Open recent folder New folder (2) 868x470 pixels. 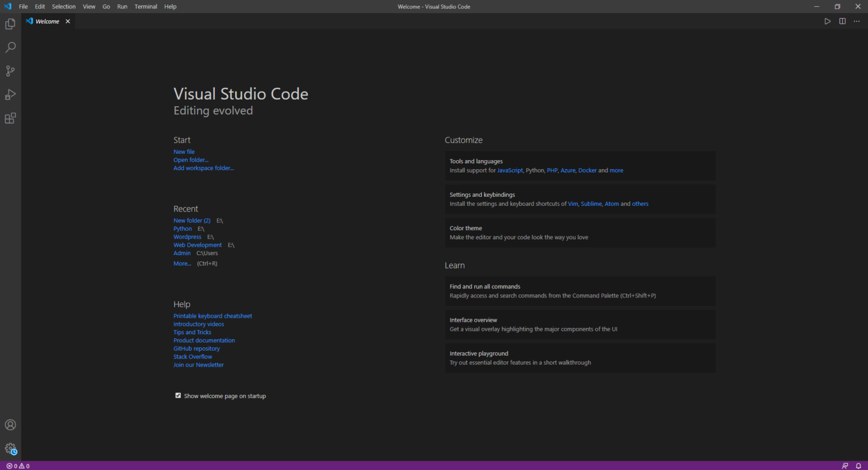pos(192,221)
